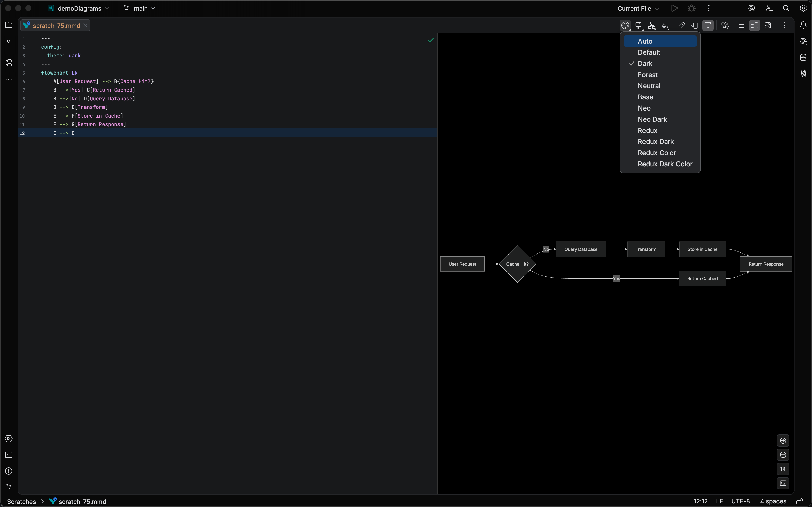
Task: Select the pan hand tool in preview toolbar
Action: point(695,25)
